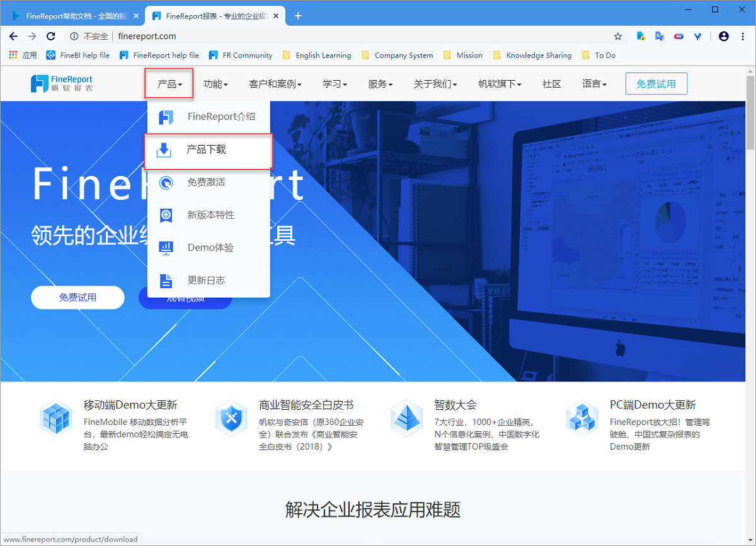The width and height of the screenshot is (756, 546).
Task: Close the FineReport帮助文档 tab
Action: 136,16
